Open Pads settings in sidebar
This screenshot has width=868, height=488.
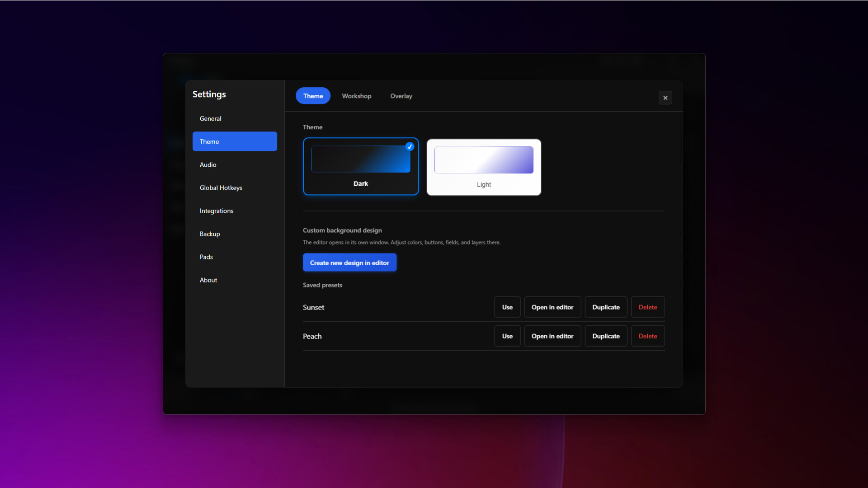pos(235,257)
